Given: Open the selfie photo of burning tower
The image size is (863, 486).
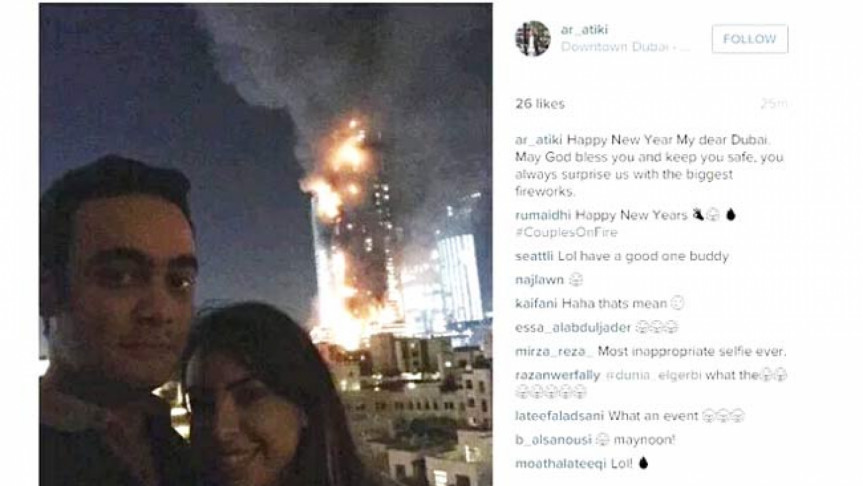Looking at the screenshot, I should coord(266,244).
